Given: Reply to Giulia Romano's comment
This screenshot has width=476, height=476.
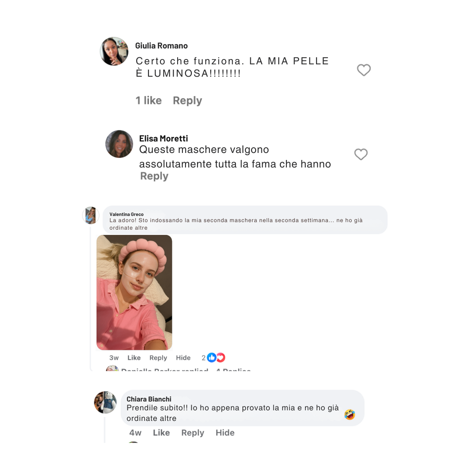Looking at the screenshot, I should [x=187, y=100].
